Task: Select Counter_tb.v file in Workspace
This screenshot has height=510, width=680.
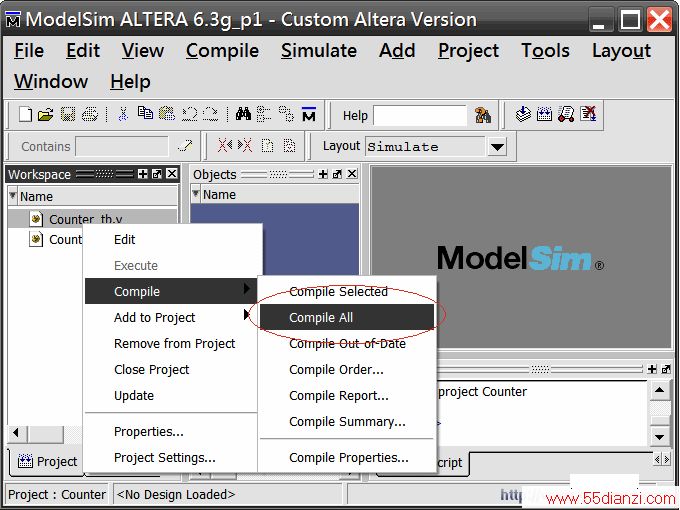Action: 85,219
